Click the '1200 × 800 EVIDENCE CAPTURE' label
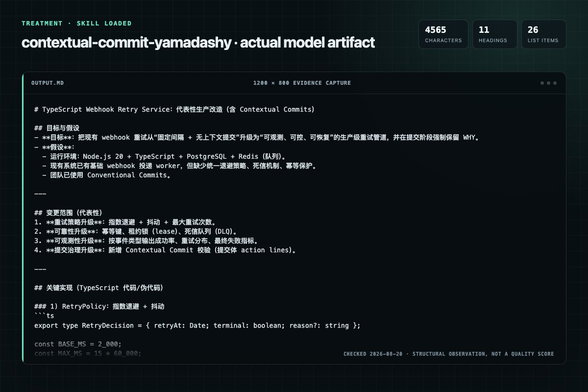Image resolution: width=588 pixels, height=392 pixels. coord(302,83)
